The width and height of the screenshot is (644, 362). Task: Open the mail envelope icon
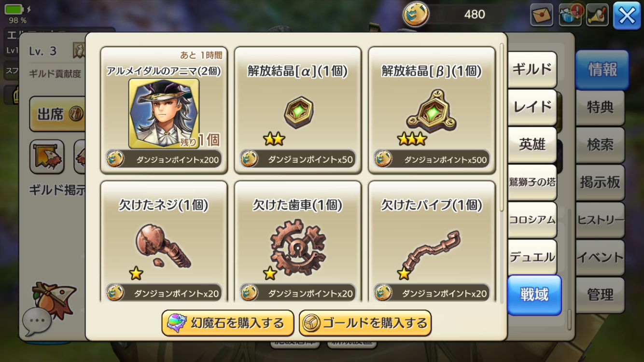click(542, 15)
